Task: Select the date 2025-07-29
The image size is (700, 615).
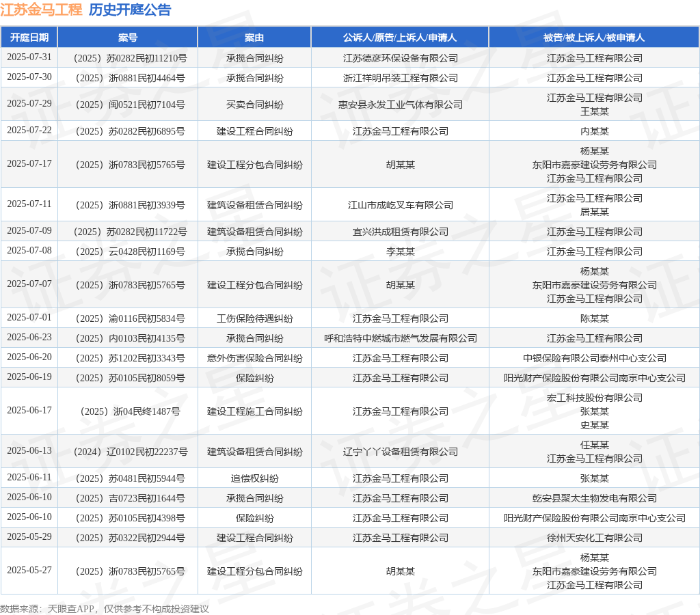Action: (x=29, y=104)
